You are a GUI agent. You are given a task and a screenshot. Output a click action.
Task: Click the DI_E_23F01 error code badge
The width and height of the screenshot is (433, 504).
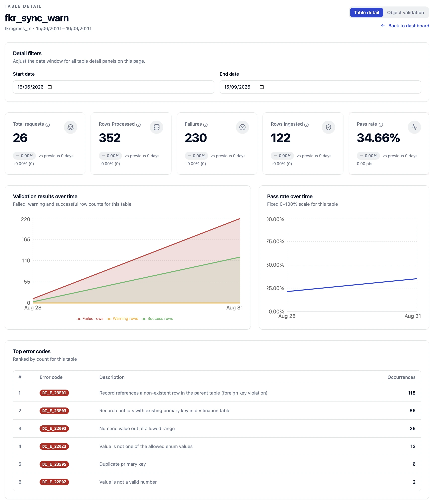54,393
